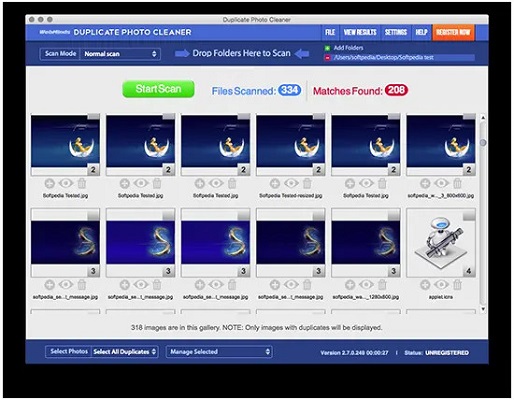Click the plus icon under Softpedia Tested-resized.jpg
514x400 pixels.
click(x=275, y=183)
